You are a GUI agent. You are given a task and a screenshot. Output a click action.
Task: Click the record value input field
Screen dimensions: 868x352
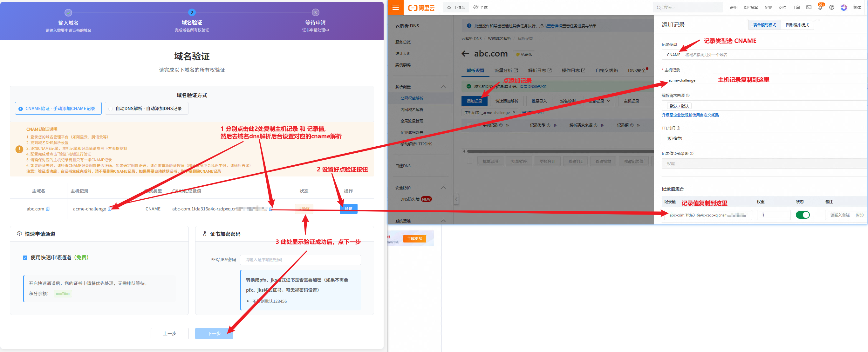tap(707, 215)
